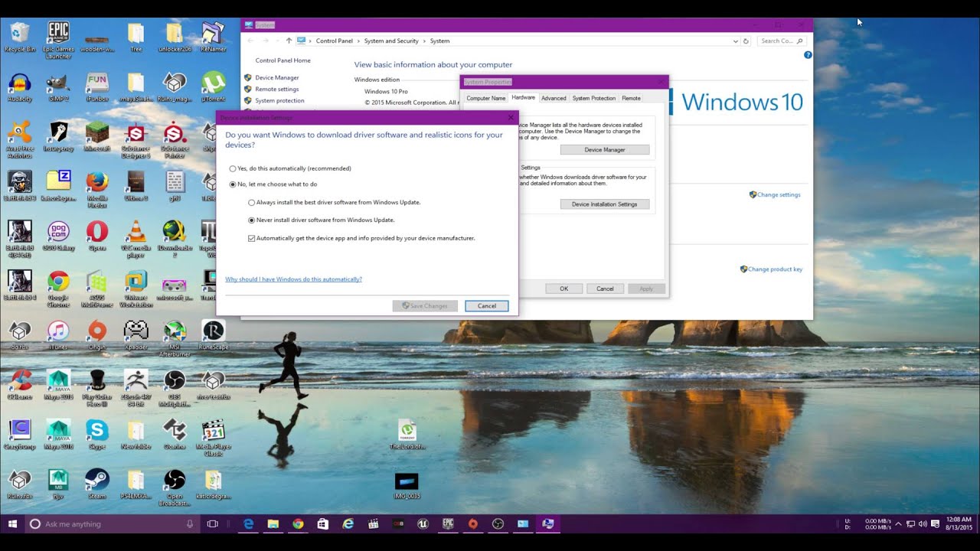Select the GIMP 2 desktop icon
The image size is (980, 551).
(58, 87)
